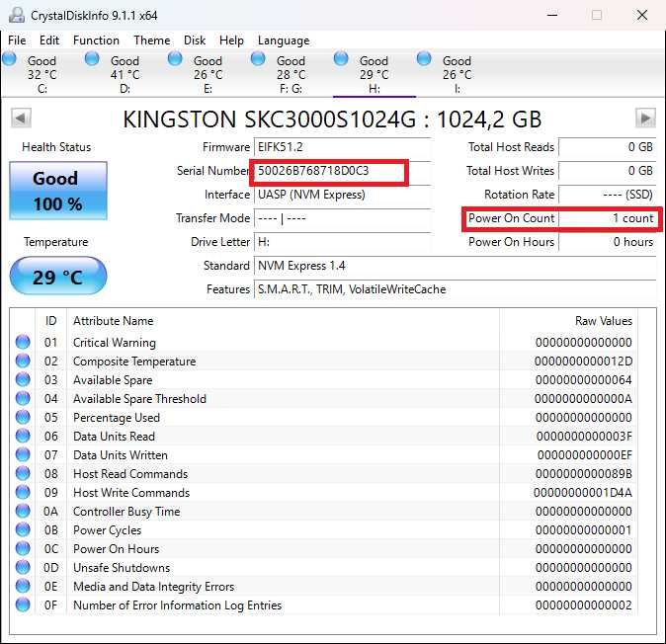Click the status orb of Critical Warning row
This screenshot has width=666, height=644.
(23, 342)
